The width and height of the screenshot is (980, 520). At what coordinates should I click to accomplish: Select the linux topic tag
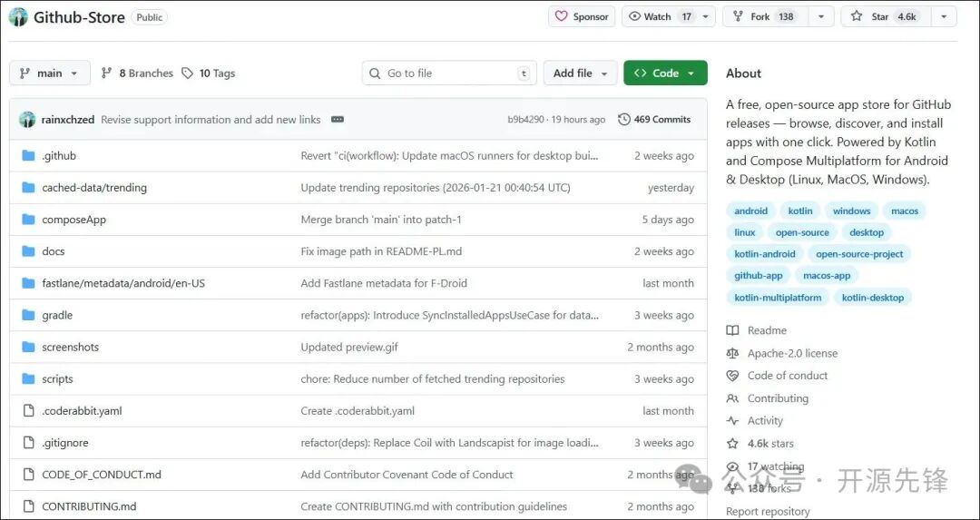(x=744, y=232)
